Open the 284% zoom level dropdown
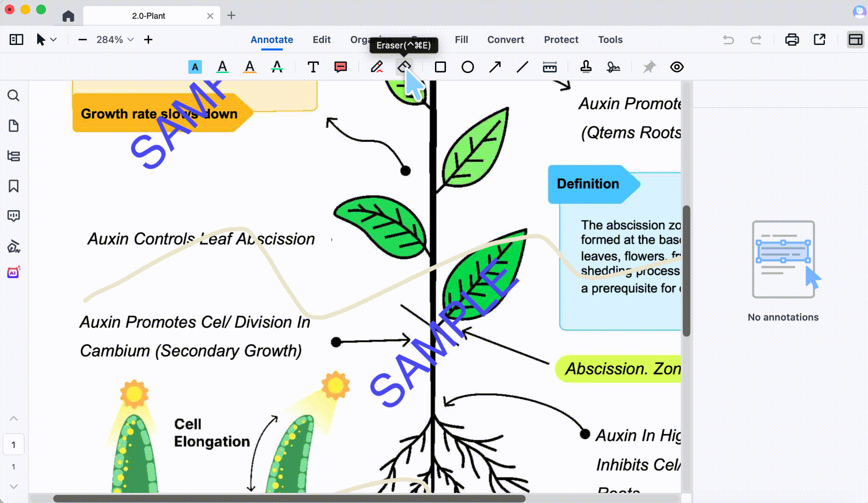Viewport: 868px width, 503px height. pyautogui.click(x=115, y=39)
